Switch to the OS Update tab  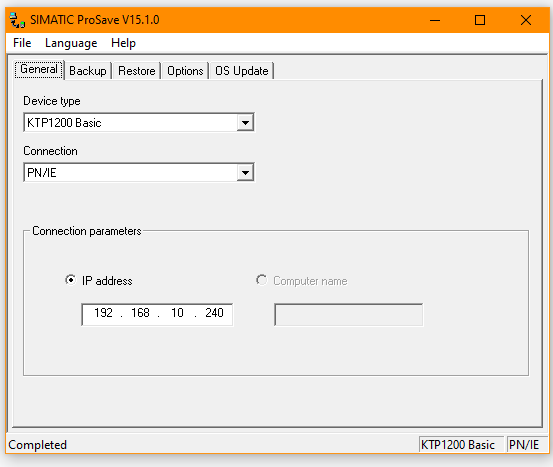pyautogui.click(x=242, y=71)
